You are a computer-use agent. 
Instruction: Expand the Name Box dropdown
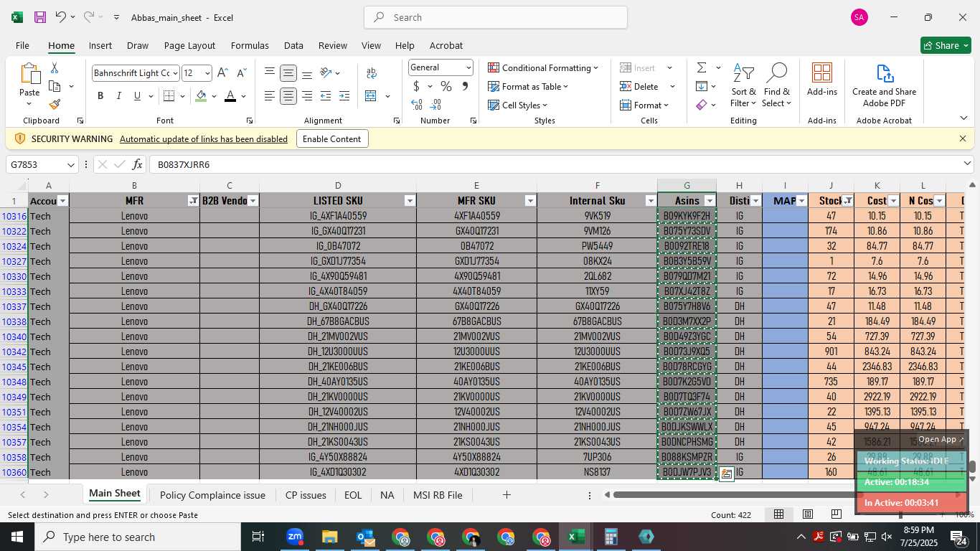(x=70, y=165)
